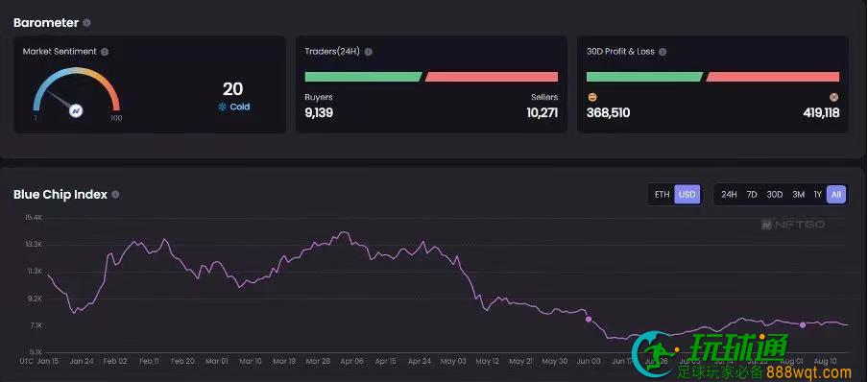Click the Aug 10 x-axis date label

click(x=826, y=361)
